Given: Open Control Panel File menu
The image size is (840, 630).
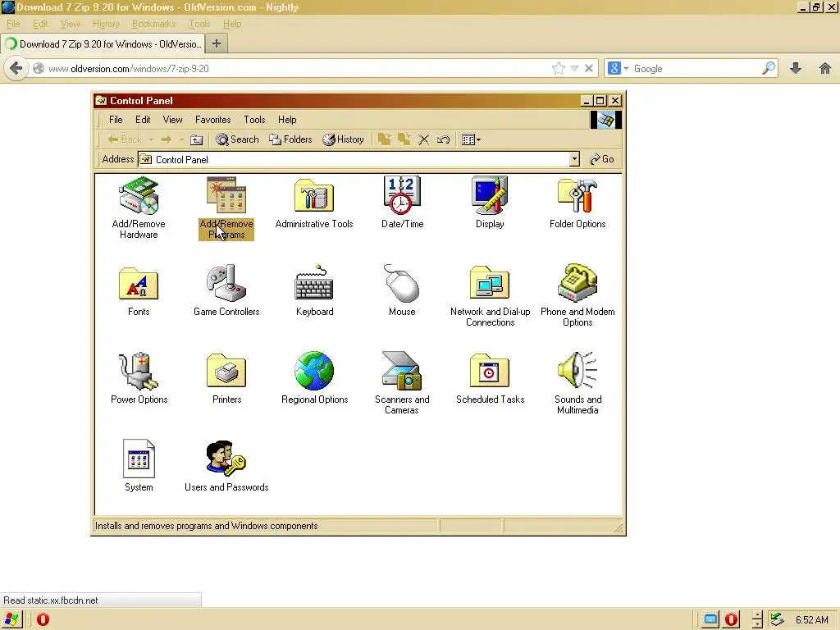Looking at the screenshot, I should pyautogui.click(x=116, y=120).
